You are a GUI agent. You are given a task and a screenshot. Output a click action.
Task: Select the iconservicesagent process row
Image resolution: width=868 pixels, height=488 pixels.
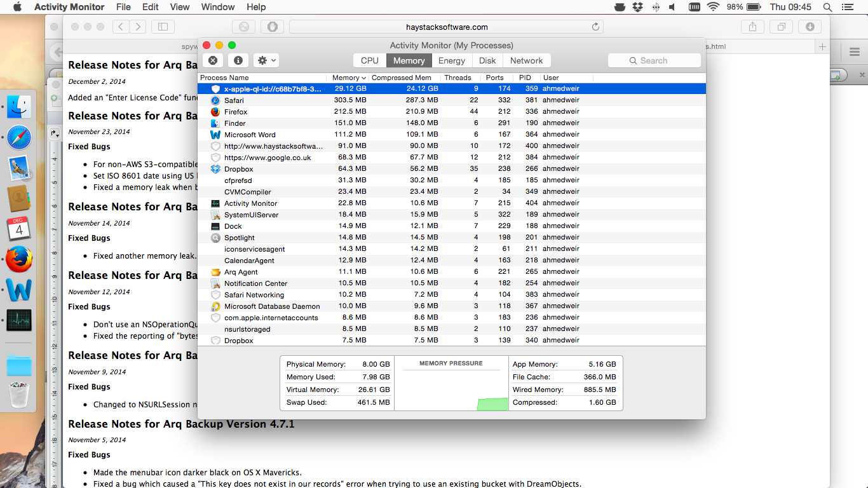pos(451,249)
